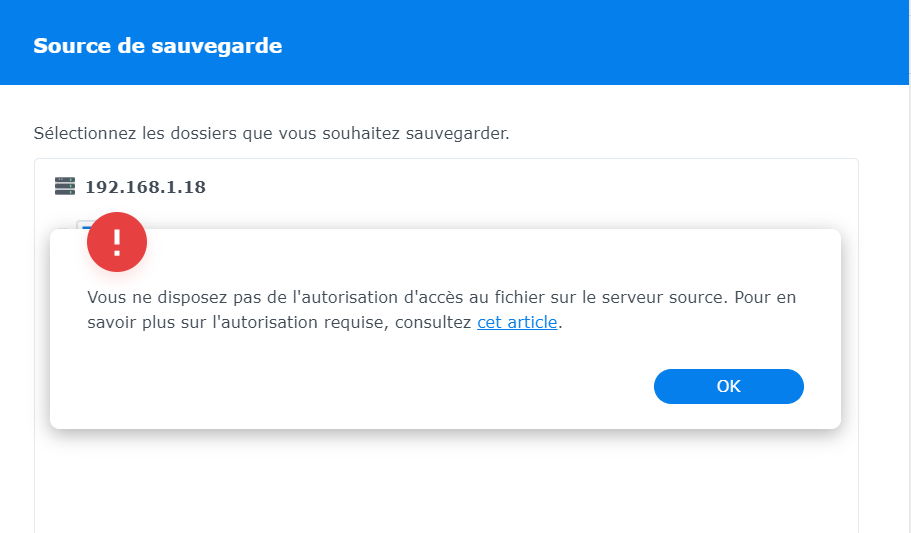Select the 192.168.1.18 server entry
Viewport: 911px width, 533px height.
tap(145, 187)
